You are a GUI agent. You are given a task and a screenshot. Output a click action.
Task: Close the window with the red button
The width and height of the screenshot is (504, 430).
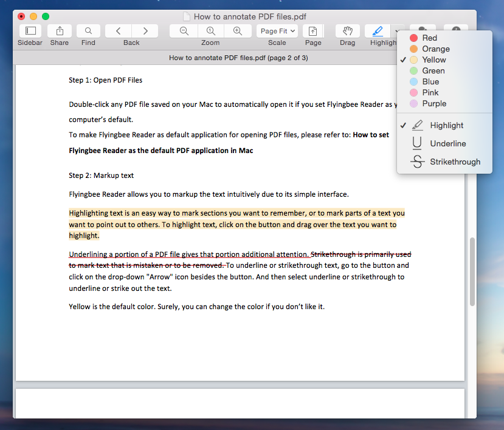pyautogui.click(x=21, y=16)
